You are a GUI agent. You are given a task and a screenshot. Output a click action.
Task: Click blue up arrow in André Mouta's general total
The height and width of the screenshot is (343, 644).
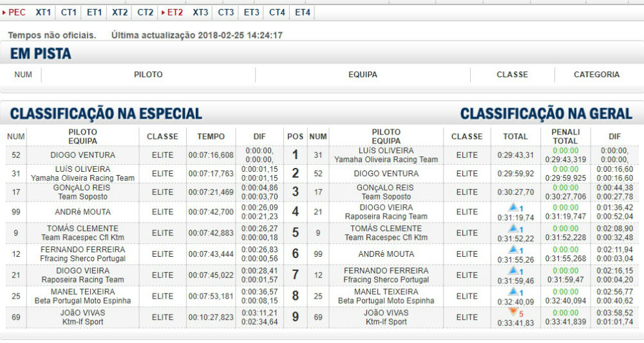point(513,250)
